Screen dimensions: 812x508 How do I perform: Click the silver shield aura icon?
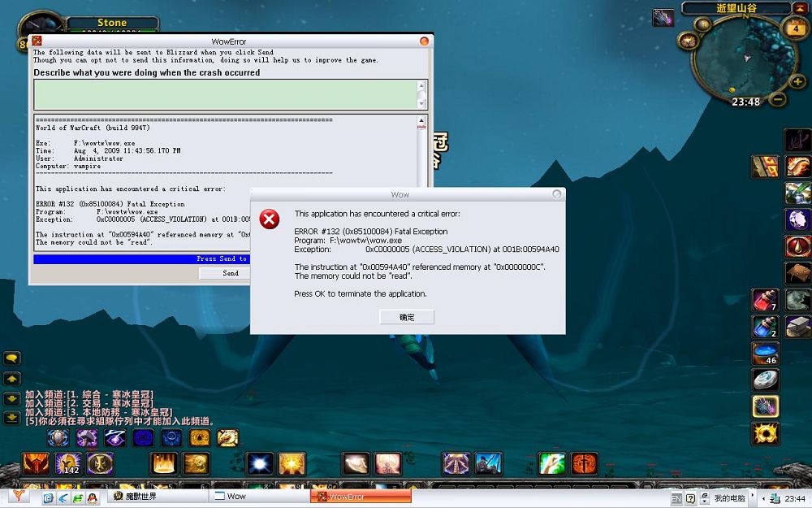pos(58,438)
